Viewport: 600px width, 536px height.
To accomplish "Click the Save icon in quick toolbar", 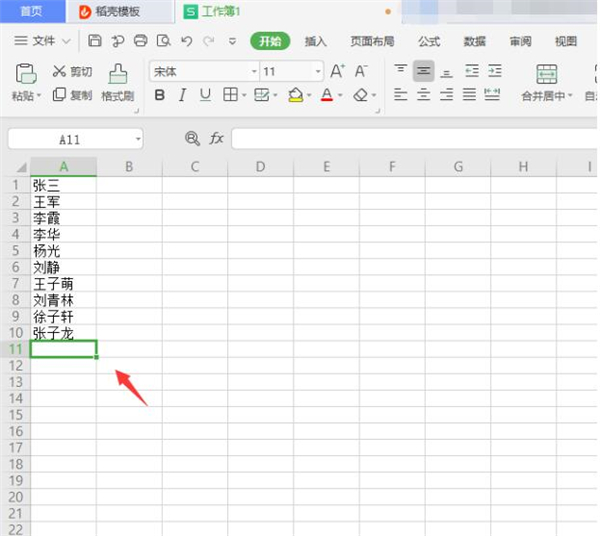I will coord(95,41).
